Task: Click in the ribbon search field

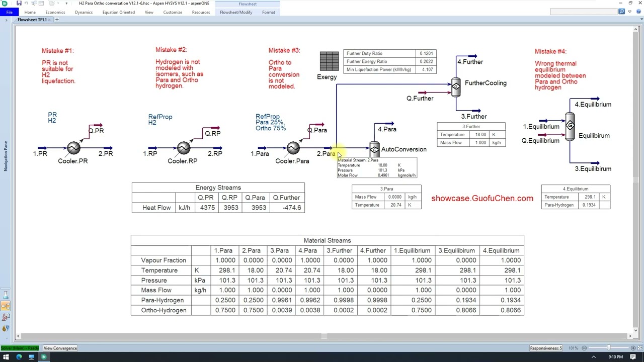Action: point(584,12)
